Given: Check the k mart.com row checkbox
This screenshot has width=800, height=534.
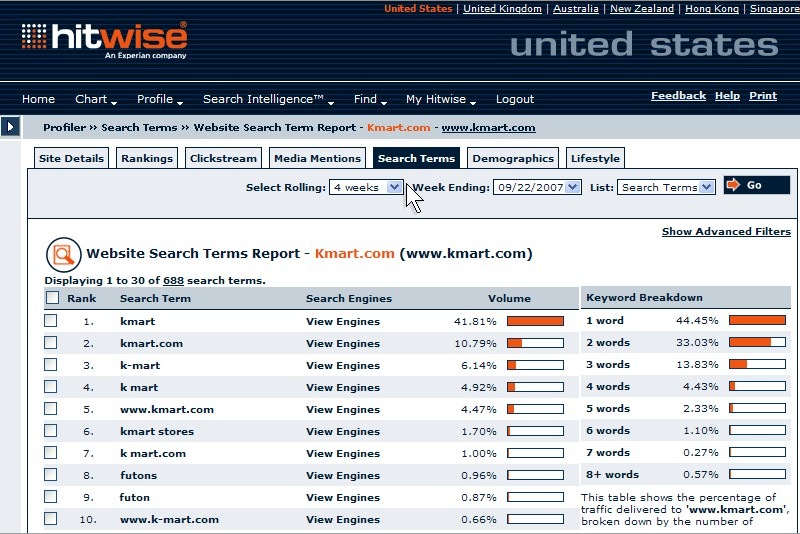Looking at the screenshot, I should [x=50, y=452].
